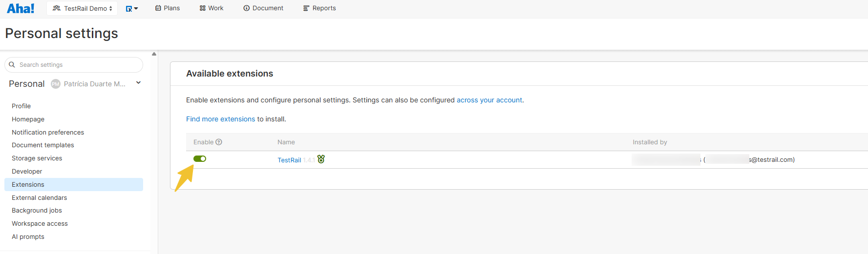This screenshot has height=254, width=868.
Task: Click the installer email ending in @testrail.com
Action: tap(749, 159)
